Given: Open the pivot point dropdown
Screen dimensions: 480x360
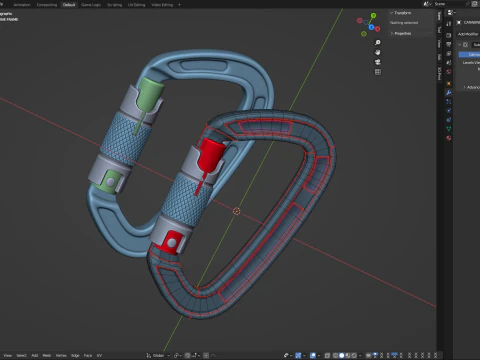Looking at the screenshot, I should (178, 356).
